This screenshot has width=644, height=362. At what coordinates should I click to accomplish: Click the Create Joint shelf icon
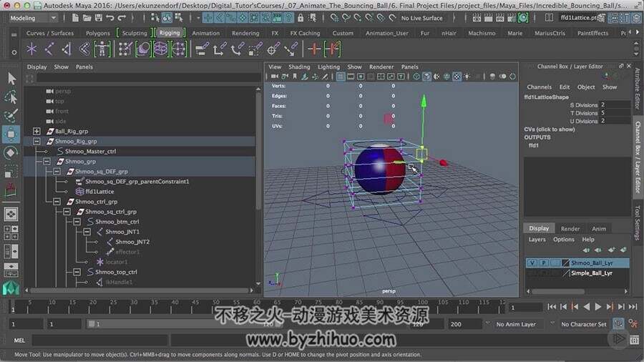tap(49, 49)
